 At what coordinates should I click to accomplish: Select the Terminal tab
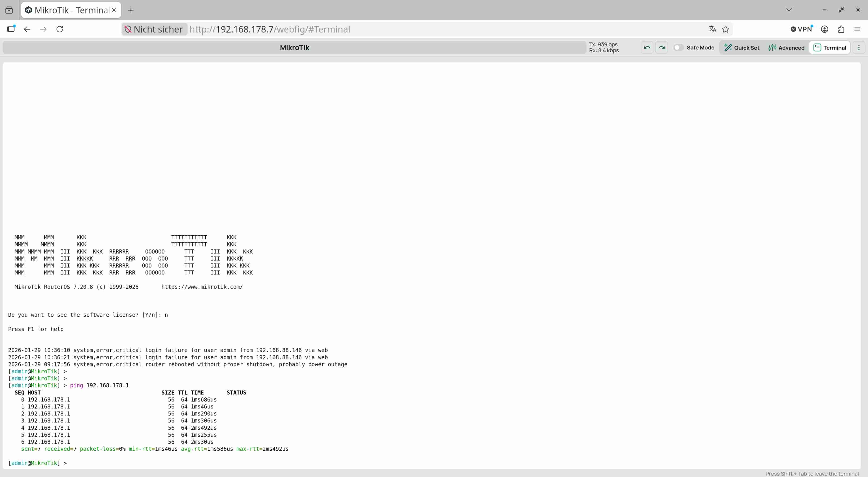(830, 48)
